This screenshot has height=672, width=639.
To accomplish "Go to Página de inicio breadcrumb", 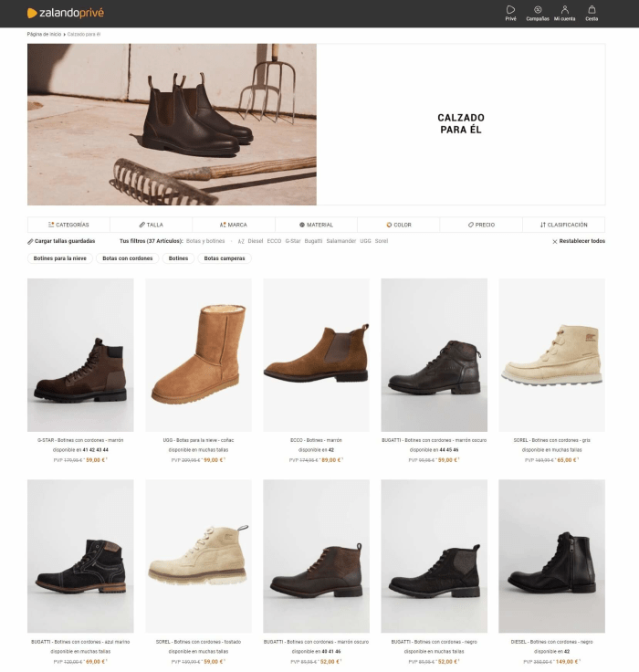I will pos(44,35).
